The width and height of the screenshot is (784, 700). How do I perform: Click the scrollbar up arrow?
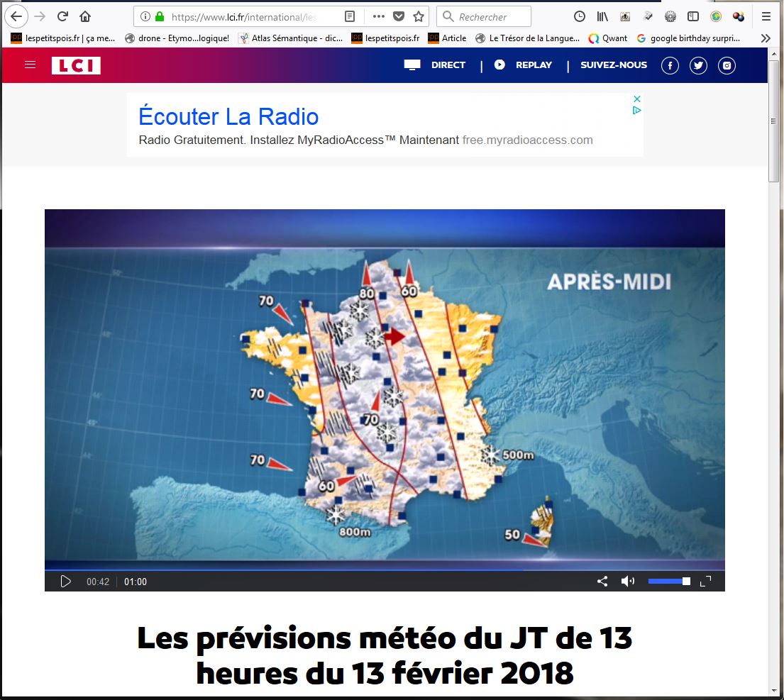[x=773, y=53]
